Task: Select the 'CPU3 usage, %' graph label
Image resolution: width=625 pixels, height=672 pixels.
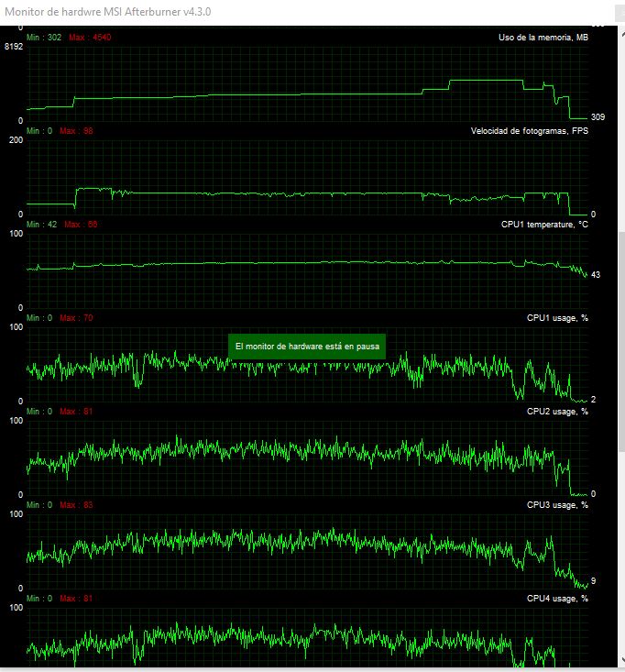Action: 557,504
